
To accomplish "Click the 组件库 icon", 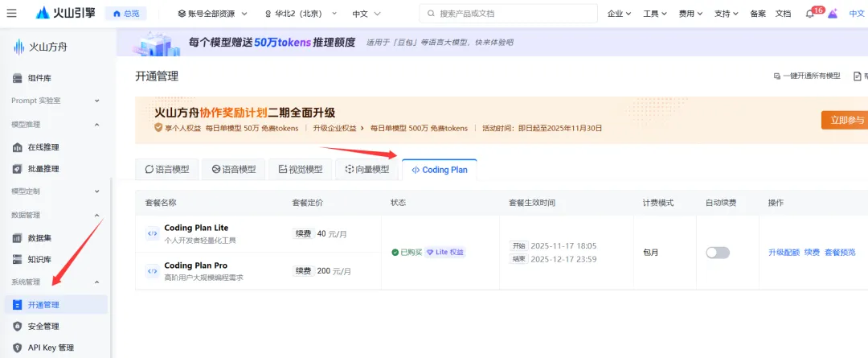I will click(18, 78).
